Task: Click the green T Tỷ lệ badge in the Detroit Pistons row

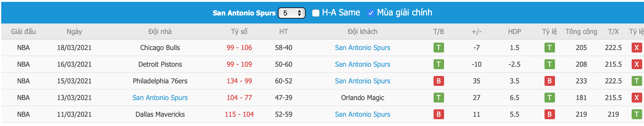Action: [549, 64]
